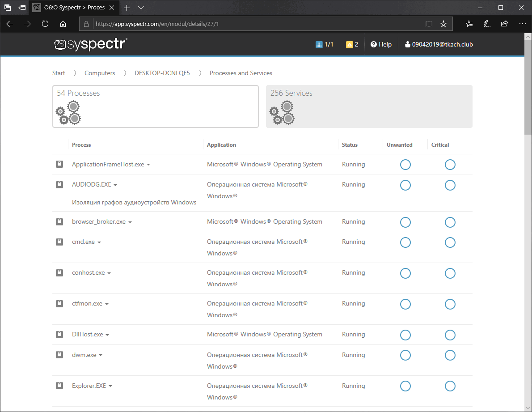Click the lock icon beside DllHost.exe
Screen dimensions: 532x412
[59, 334]
